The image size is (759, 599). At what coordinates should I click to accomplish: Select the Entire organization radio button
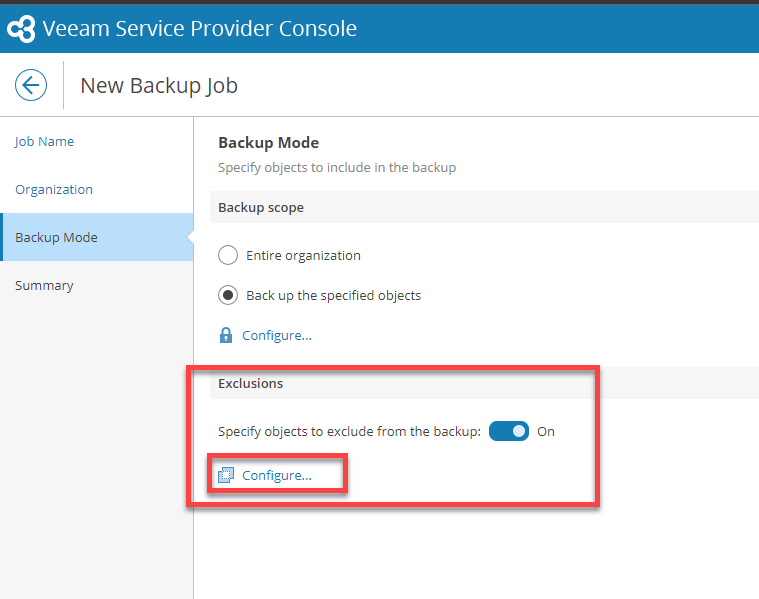coord(228,255)
